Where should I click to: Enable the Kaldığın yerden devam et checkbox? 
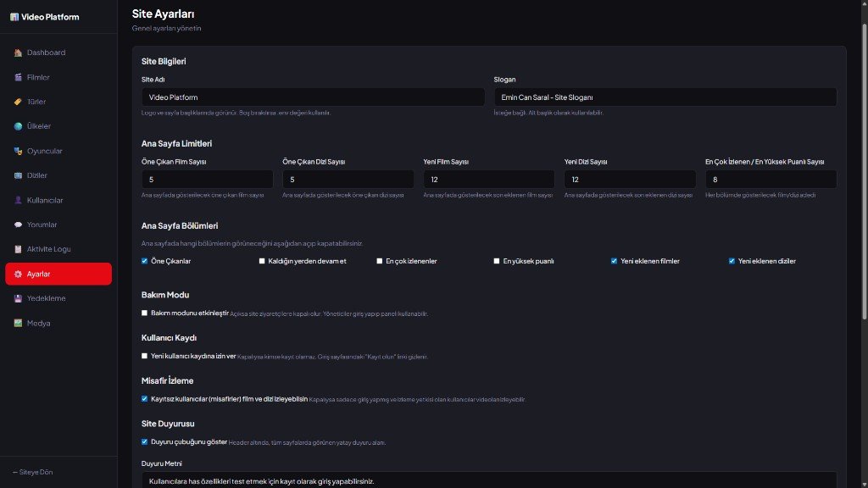point(262,261)
